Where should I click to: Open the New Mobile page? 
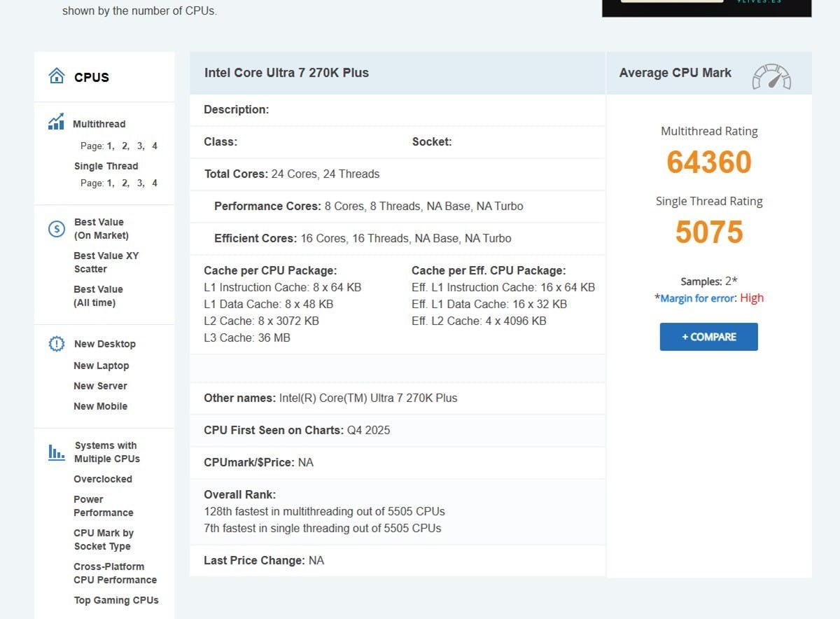(x=100, y=406)
